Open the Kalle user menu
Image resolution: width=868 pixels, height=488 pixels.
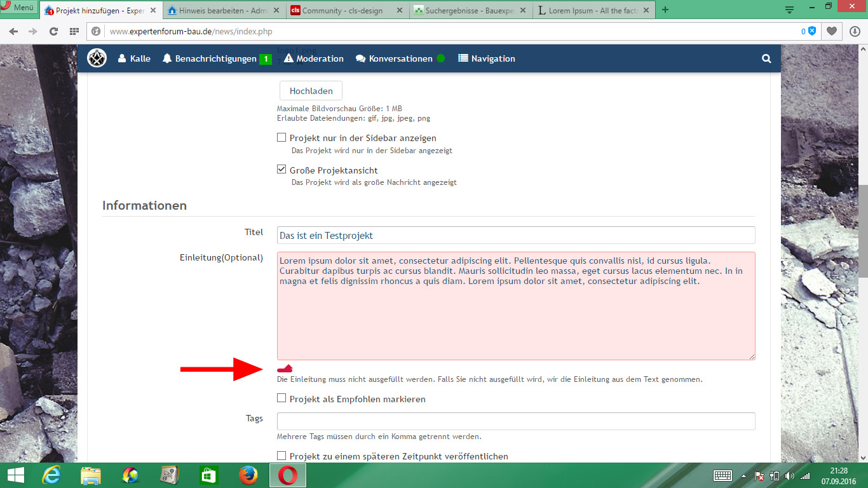click(x=134, y=58)
